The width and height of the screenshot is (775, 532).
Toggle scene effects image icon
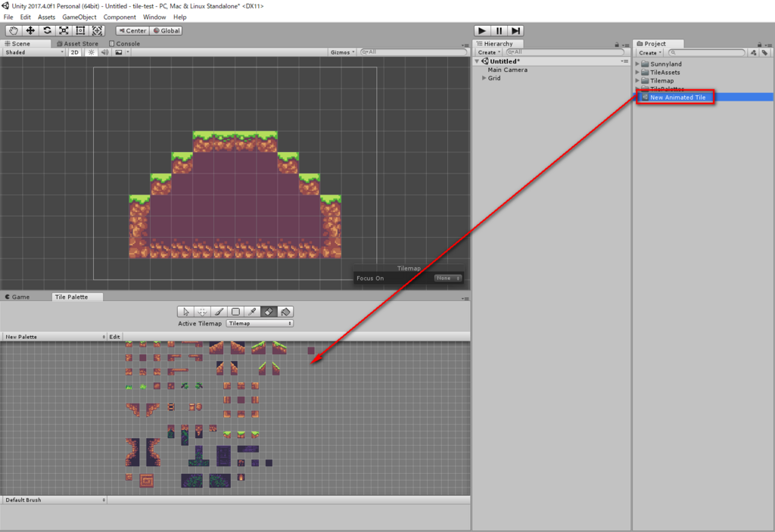point(119,52)
